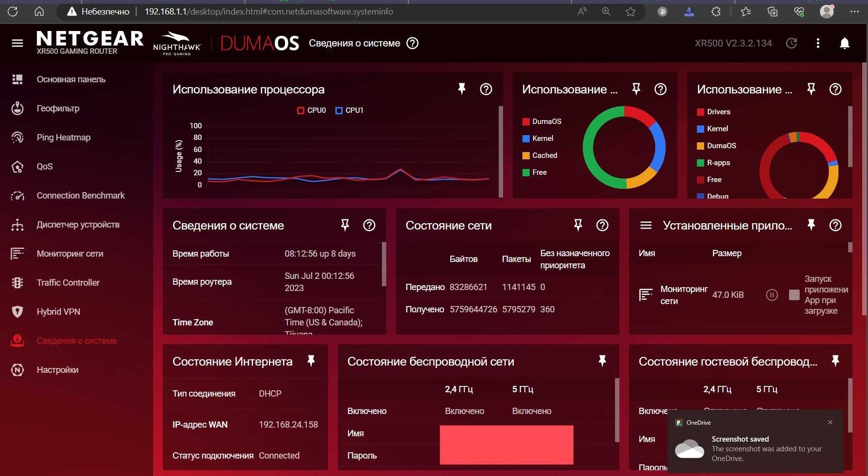Image resolution: width=868 pixels, height=476 pixels.
Task: Click the Небезпечно security warning
Action: click(98, 12)
